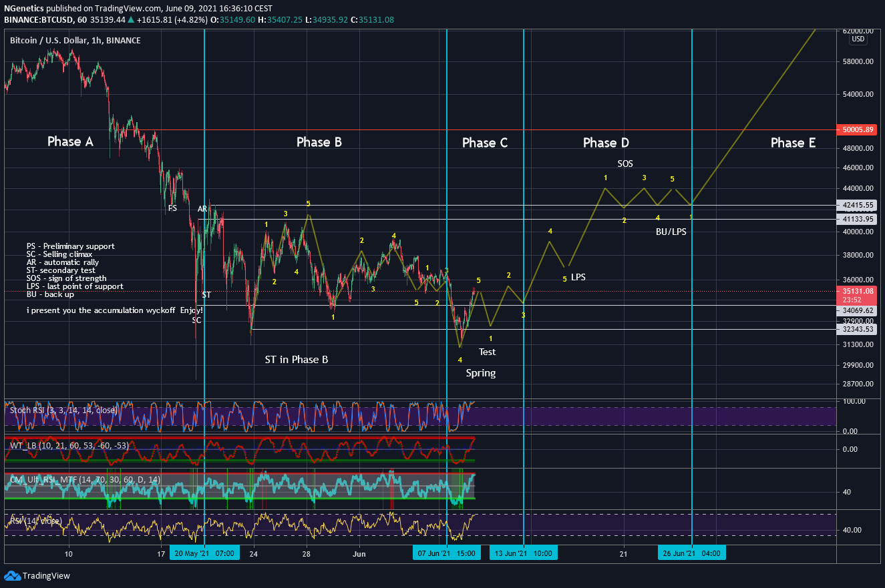Image resolution: width=885 pixels, height=588 pixels.
Task: Select the Phase D label
Action: (x=606, y=142)
